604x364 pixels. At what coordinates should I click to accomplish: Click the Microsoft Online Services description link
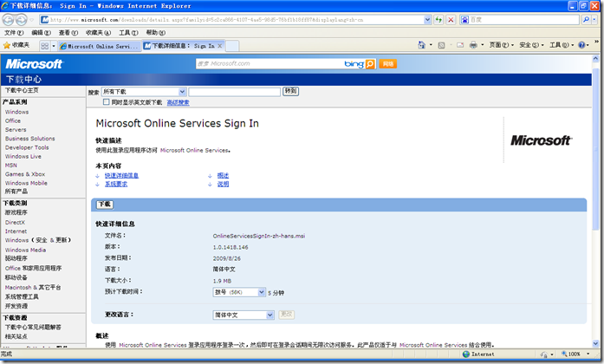pos(194,151)
